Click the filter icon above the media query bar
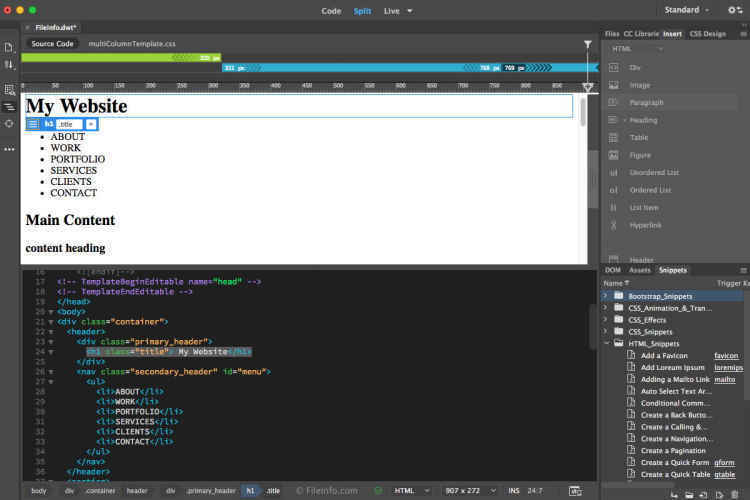 pyautogui.click(x=587, y=44)
